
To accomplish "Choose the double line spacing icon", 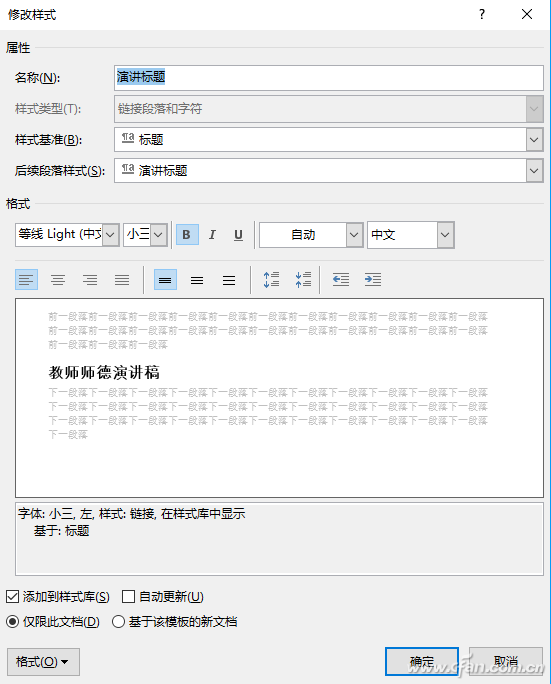I will point(229,280).
